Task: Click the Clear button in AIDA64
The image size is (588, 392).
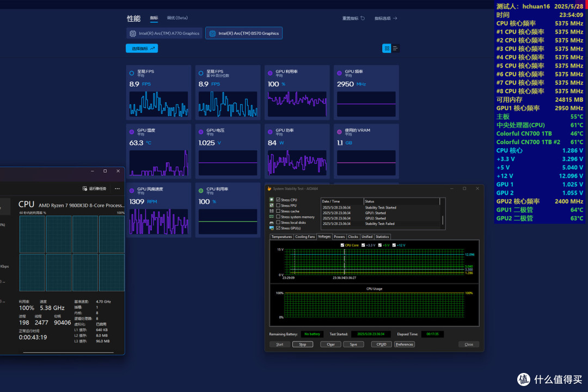Action: 331,344
